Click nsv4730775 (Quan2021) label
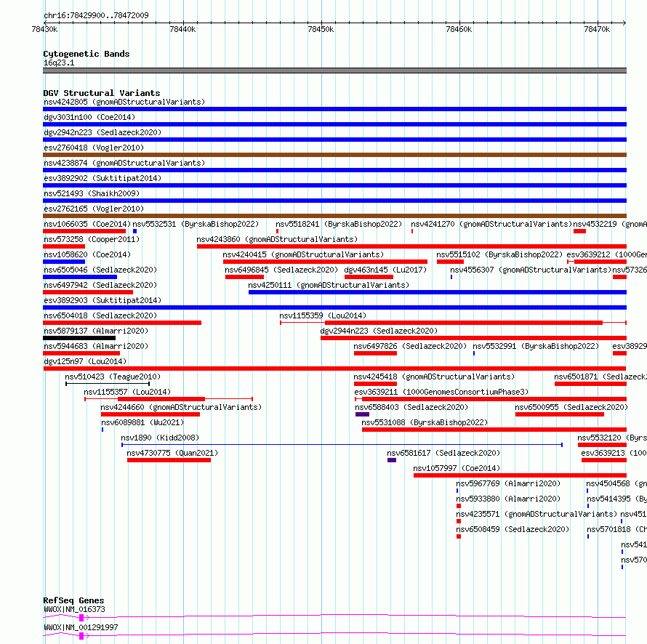The image size is (647, 644). point(172,453)
